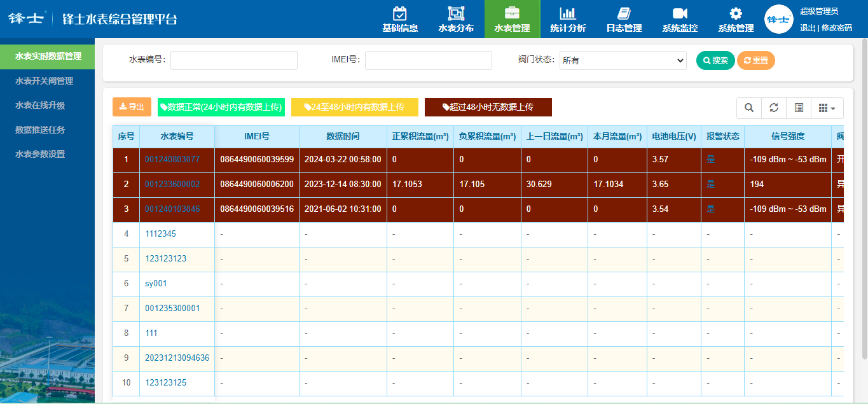This screenshot has width=868, height=404.
Task: Open the 系统监控 camera icon
Action: pyautogui.click(x=680, y=13)
